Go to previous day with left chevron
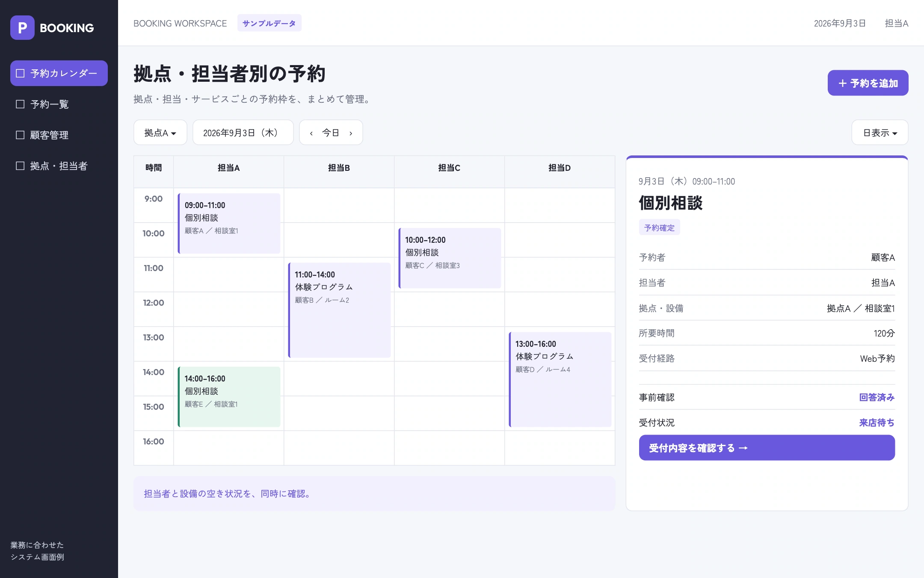924x578 pixels. [311, 133]
